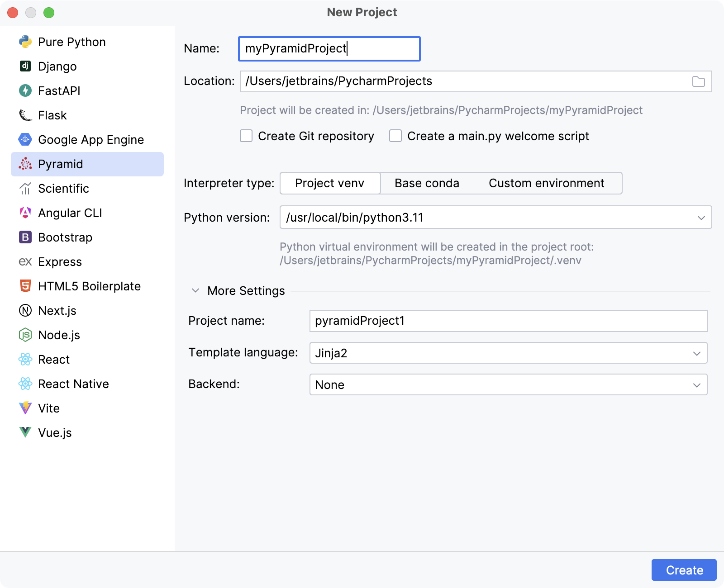
Task: Click the Bootstrap B icon
Action: pyautogui.click(x=25, y=237)
